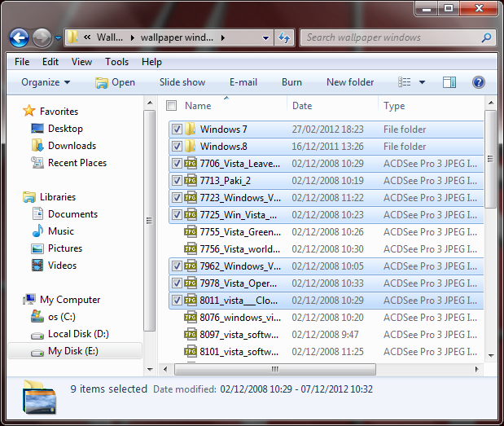Click the JPG icon of 7755_Vista_Green
Viewport: 504px width, 426px height.
tap(191, 231)
